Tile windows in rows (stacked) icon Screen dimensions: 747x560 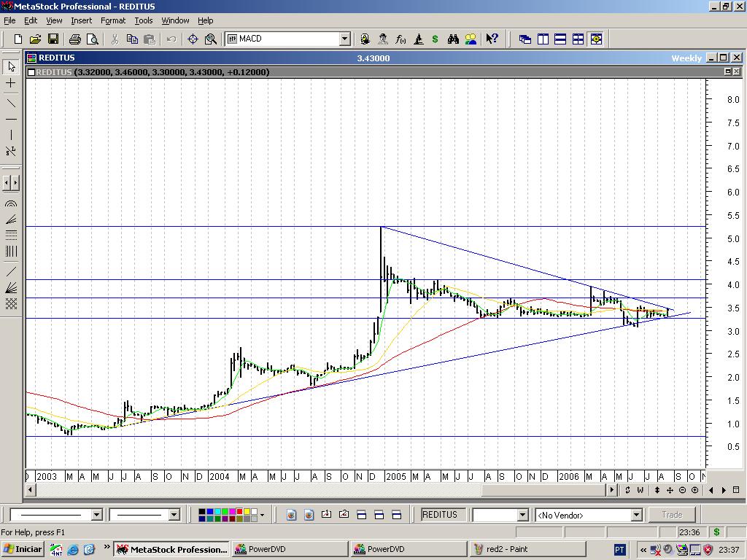click(x=560, y=39)
